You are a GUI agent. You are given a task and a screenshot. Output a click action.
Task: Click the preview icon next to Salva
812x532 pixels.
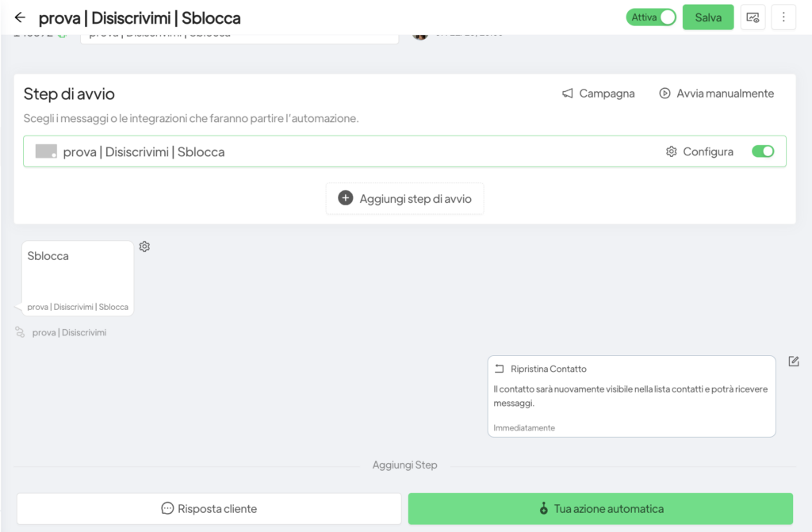(753, 17)
